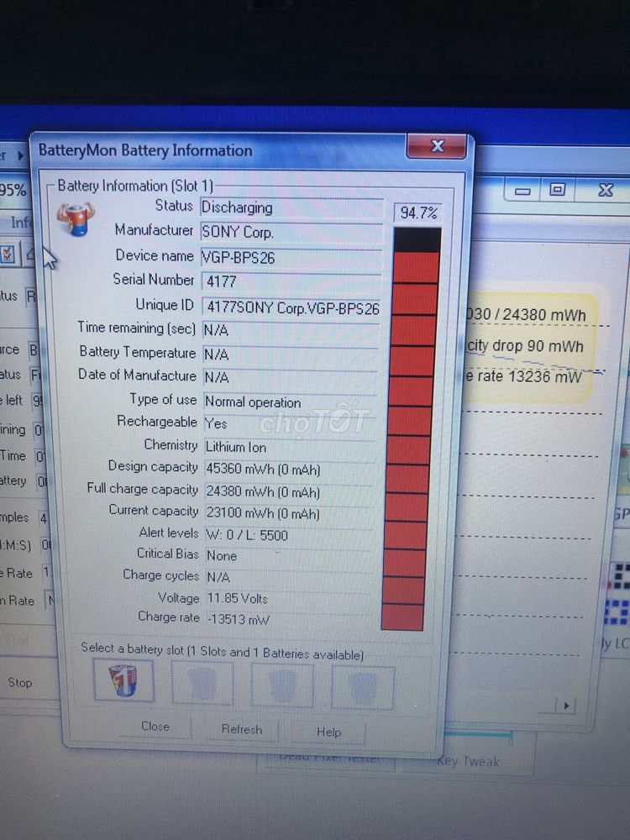Image resolution: width=630 pixels, height=840 pixels.
Task: Click the Manufacturer field SONY Corp.
Action: pos(291,233)
